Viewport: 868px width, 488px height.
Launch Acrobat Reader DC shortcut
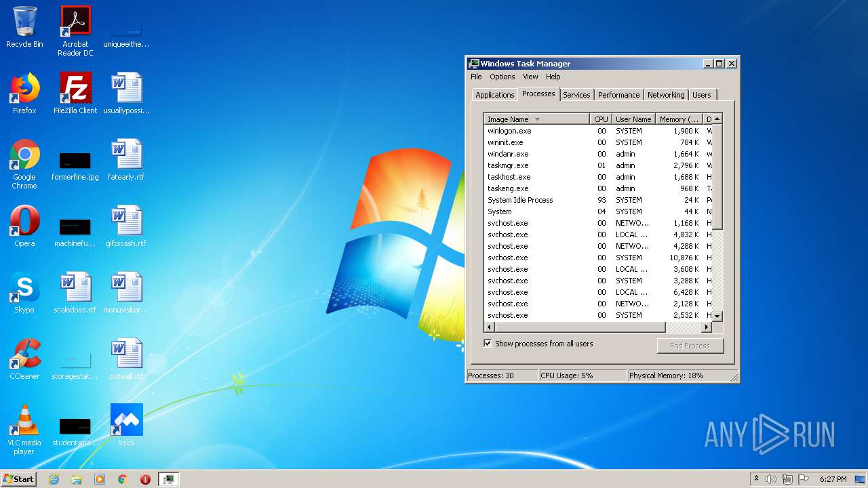coord(75,31)
